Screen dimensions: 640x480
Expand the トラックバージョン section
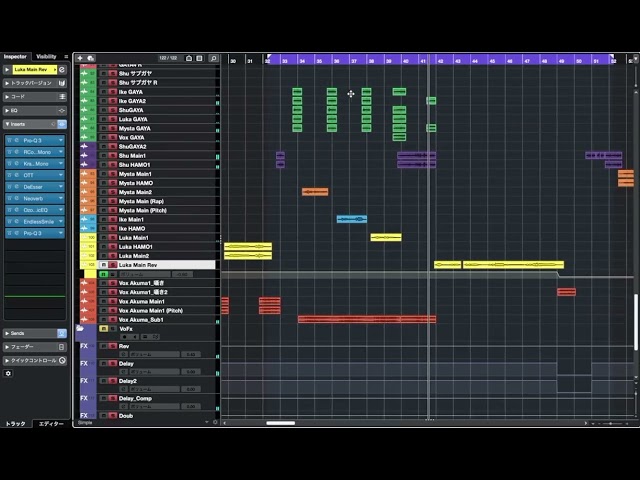point(7,83)
